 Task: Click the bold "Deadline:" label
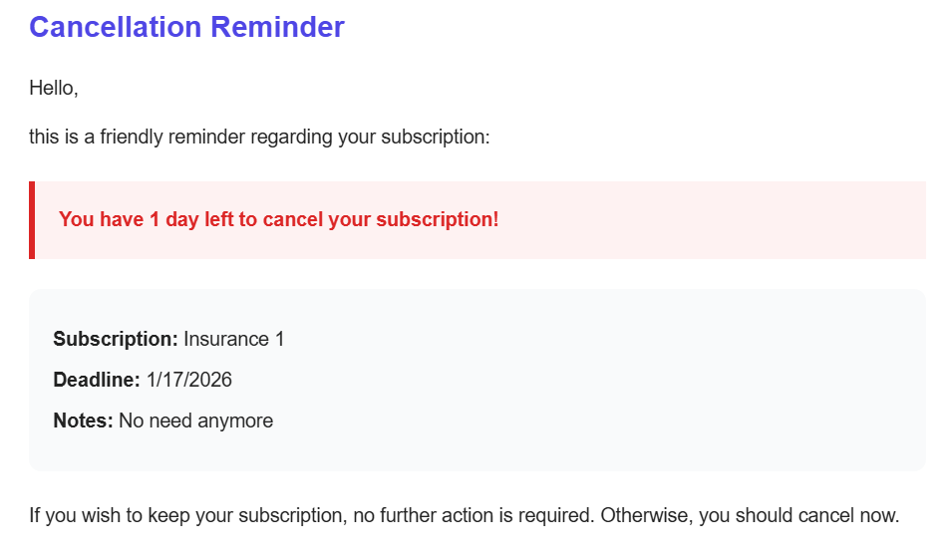click(x=97, y=380)
